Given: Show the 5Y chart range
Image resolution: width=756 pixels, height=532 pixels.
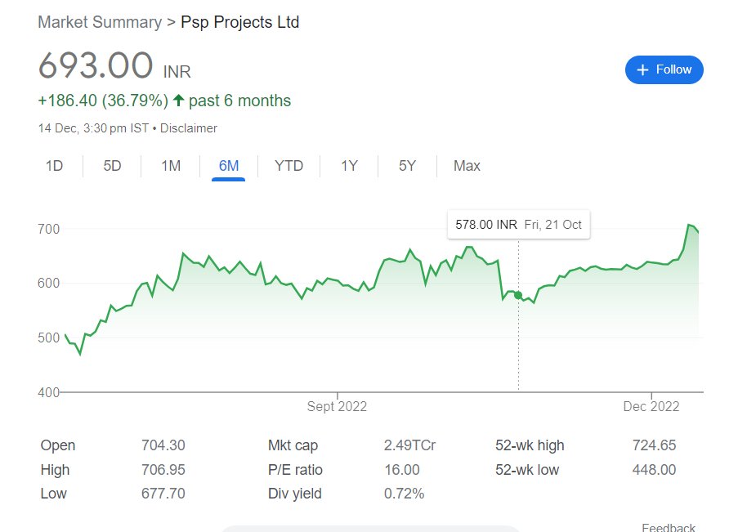Looking at the screenshot, I should (x=407, y=166).
